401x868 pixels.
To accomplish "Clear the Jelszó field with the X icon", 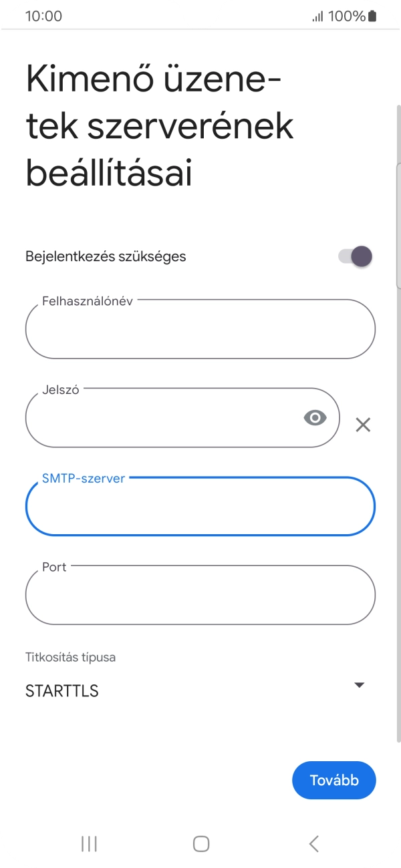I will click(363, 425).
